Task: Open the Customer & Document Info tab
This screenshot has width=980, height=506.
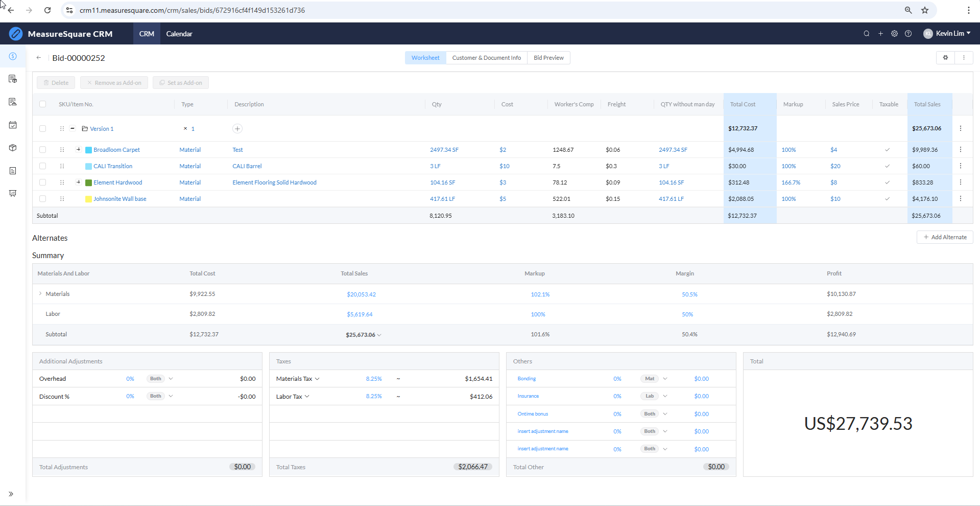Action: (487, 58)
